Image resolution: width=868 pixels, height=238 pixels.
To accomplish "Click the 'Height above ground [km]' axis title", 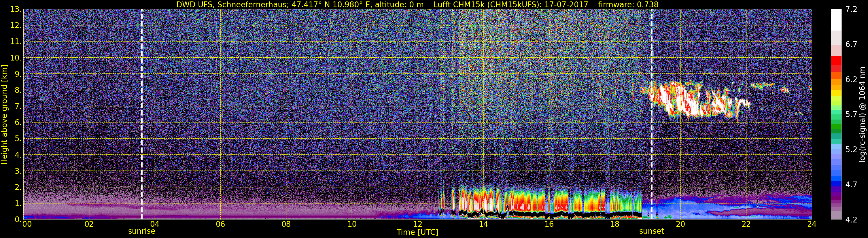I will pyautogui.click(x=4, y=114).
